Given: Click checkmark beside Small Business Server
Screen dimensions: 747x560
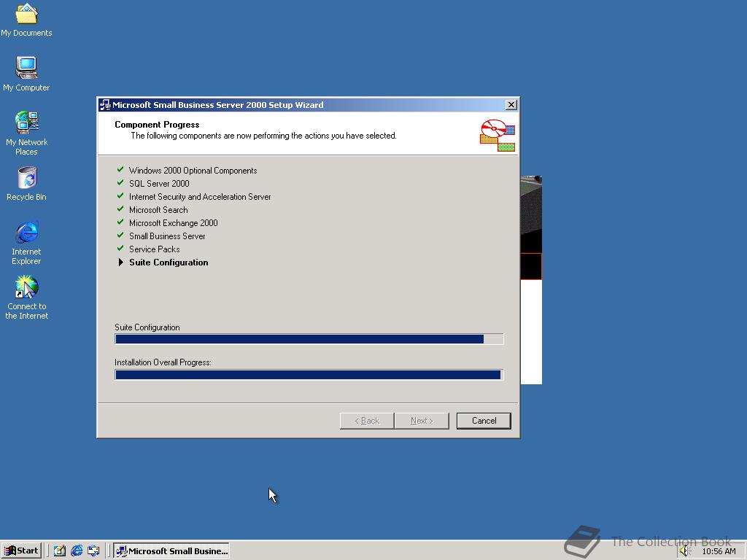Looking at the screenshot, I should tap(120, 236).
